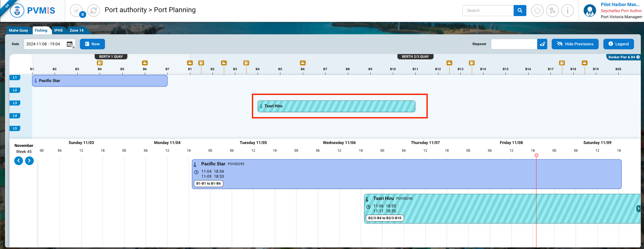Select the Txori Hiru berth block
This screenshot has width=644, height=249.
coord(336,106)
